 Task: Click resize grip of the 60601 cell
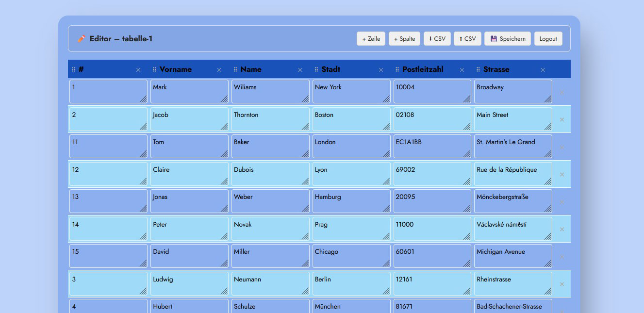[x=466, y=264]
